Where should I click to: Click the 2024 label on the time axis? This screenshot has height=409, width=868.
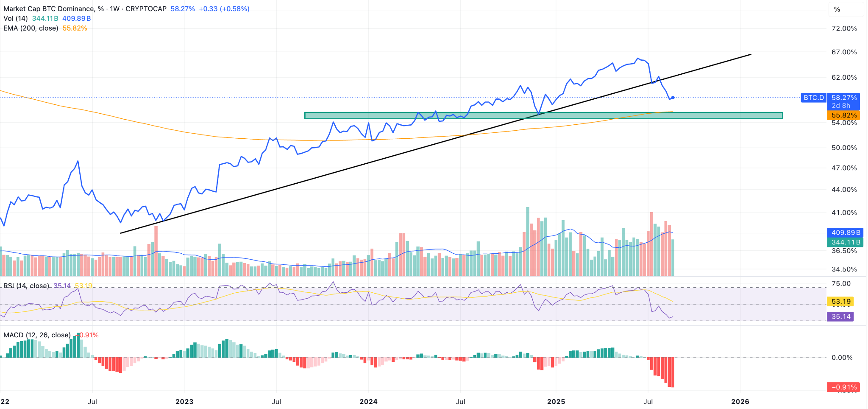coord(368,401)
